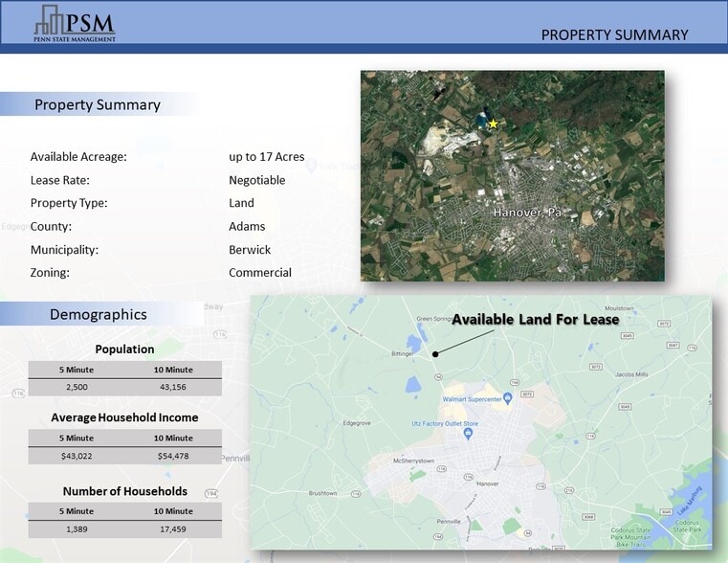The width and height of the screenshot is (728, 563).
Task: Click the 10 Minute households value 17,459
Action: 173,529
